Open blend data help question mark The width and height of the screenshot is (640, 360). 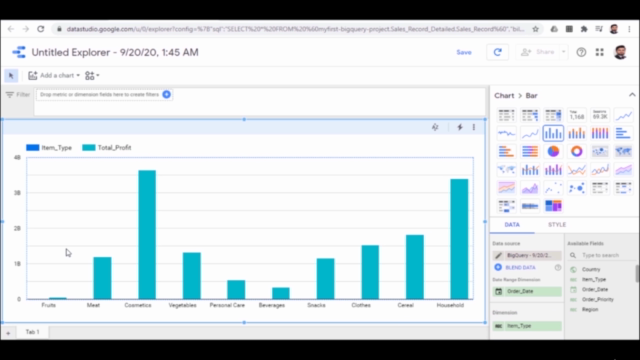point(558,268)
